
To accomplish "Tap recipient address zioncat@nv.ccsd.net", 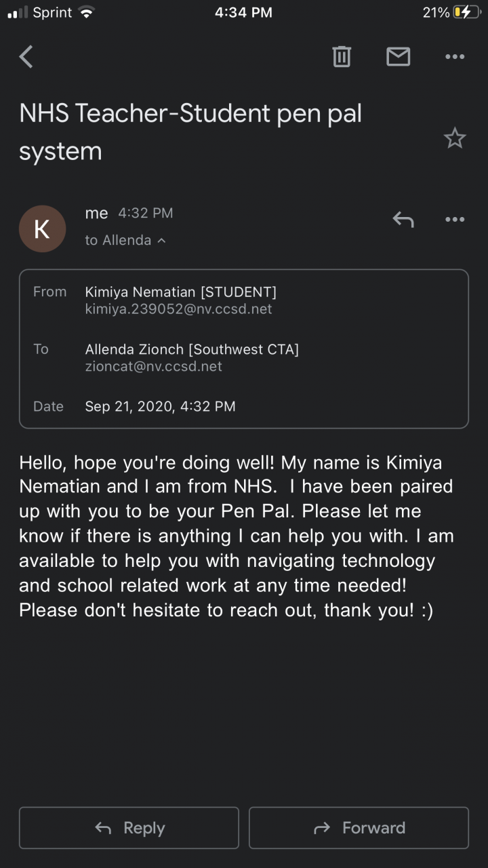I will click(x=153, y=367).
